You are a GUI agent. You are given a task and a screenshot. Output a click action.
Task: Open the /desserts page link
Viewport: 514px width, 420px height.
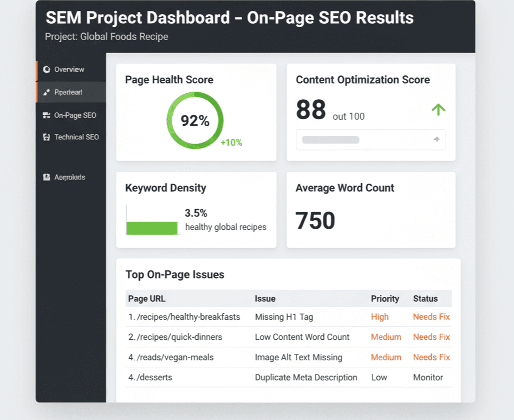(x=154, y=377)
